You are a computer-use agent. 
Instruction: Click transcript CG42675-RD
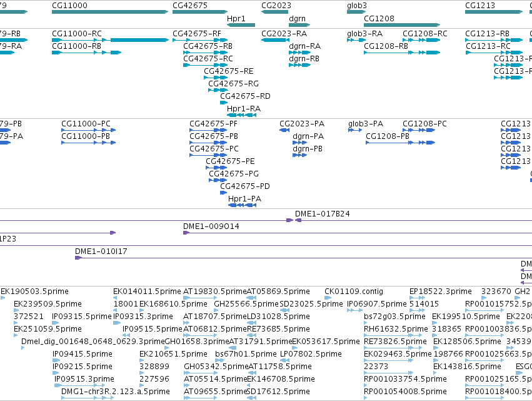(x=224, y=103)
